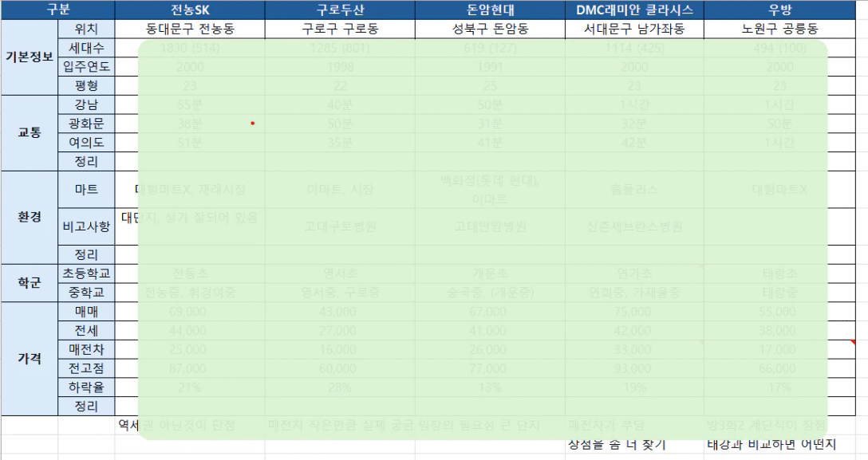Click the 619 (127) cell
This screenshot has height=460, width=868.
(490, 48)
